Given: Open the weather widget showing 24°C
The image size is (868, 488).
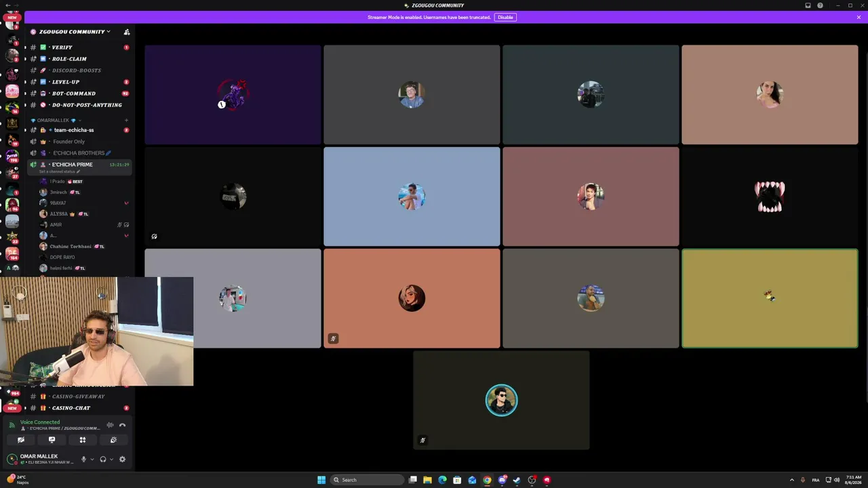Looking at the screenshot, I should (18, 480).
